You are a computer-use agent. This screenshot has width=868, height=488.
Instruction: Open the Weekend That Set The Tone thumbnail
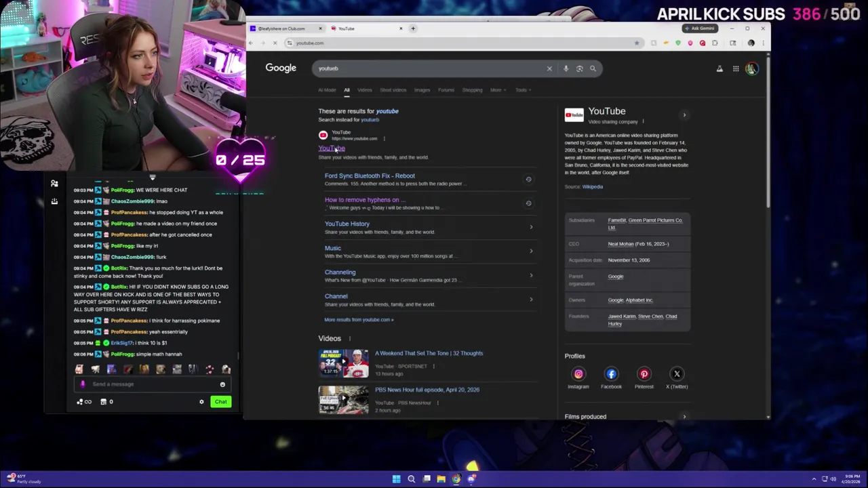coord(344,363)
